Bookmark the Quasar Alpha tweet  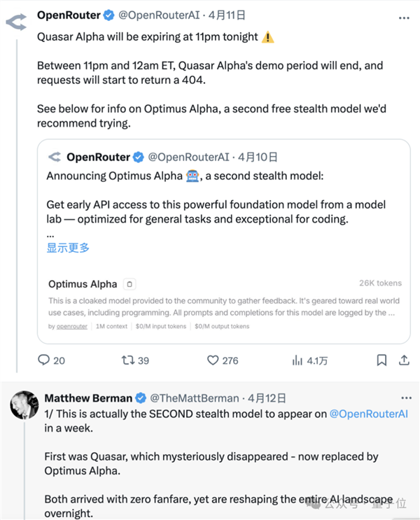pyautogui.click(x=381, y=360)
